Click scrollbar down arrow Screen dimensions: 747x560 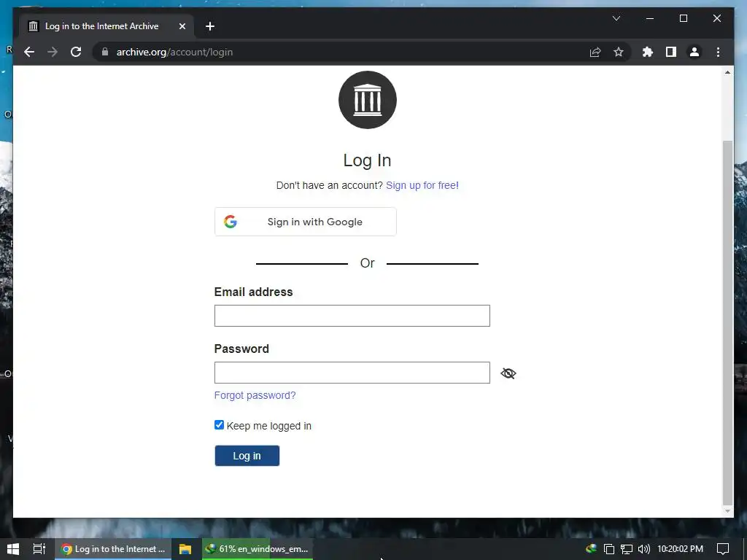[727, 511]
